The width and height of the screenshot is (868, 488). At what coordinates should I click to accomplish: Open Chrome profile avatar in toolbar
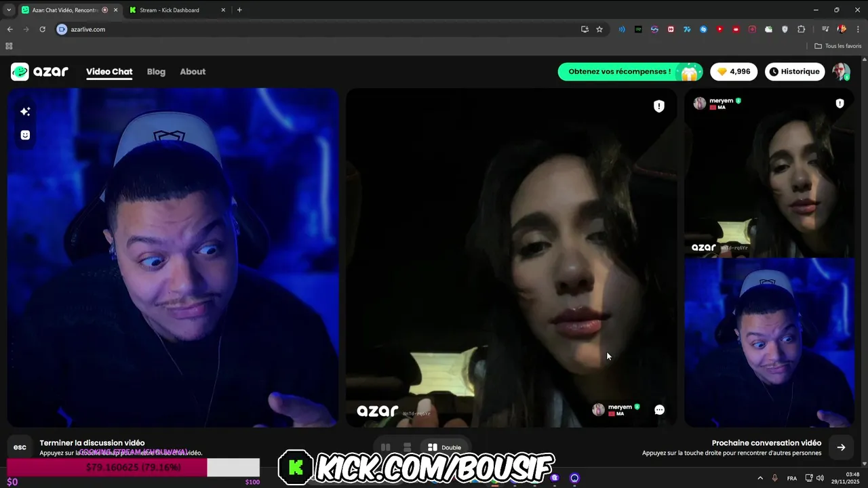coord(842,29)
